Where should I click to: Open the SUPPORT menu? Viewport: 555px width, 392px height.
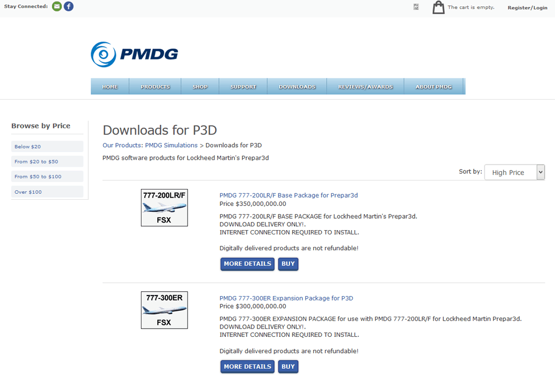point(243,87)
